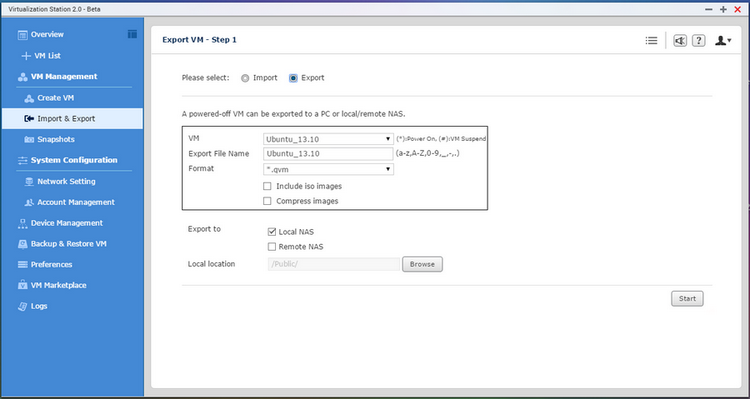Open the help question mark icon

point(699,41)
